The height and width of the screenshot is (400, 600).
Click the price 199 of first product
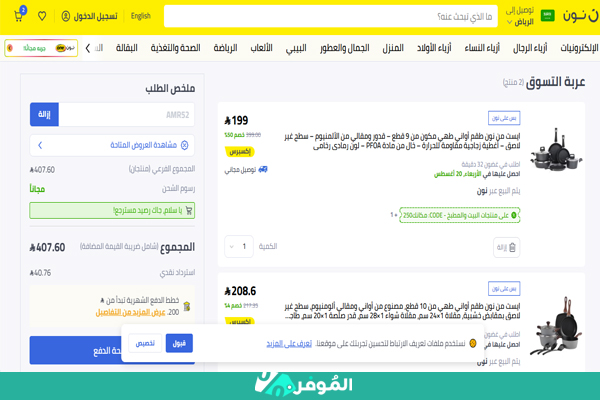(x=236, y=121)
